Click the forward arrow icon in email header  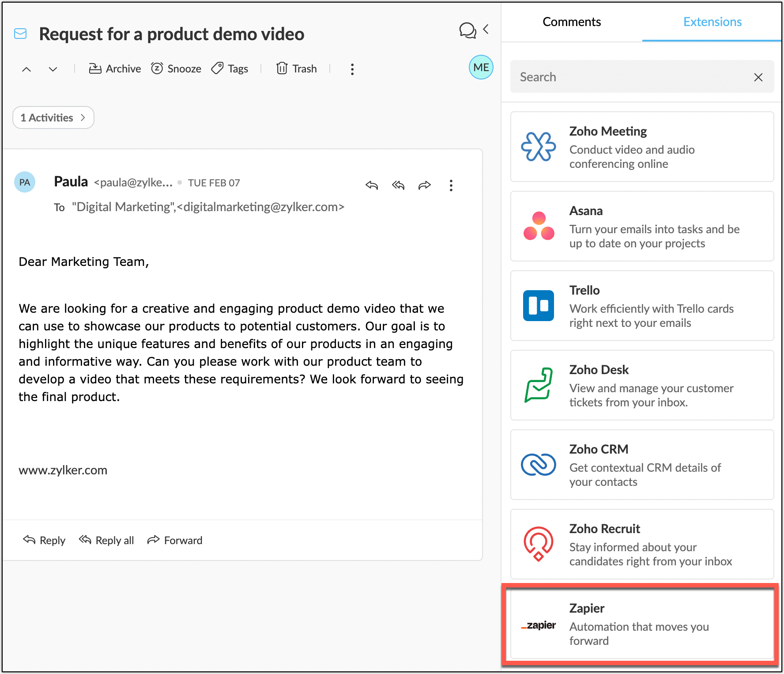425,185
